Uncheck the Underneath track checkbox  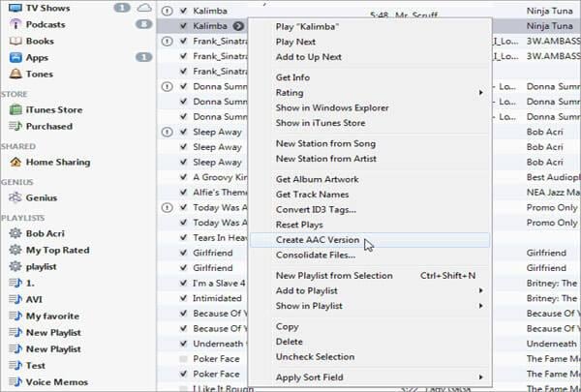(x=183, y=344)
